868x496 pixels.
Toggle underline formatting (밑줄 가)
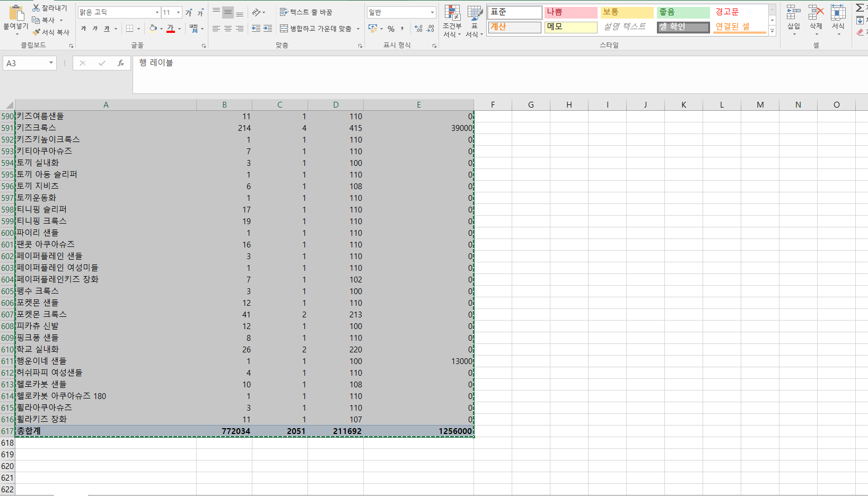[107, 28]
